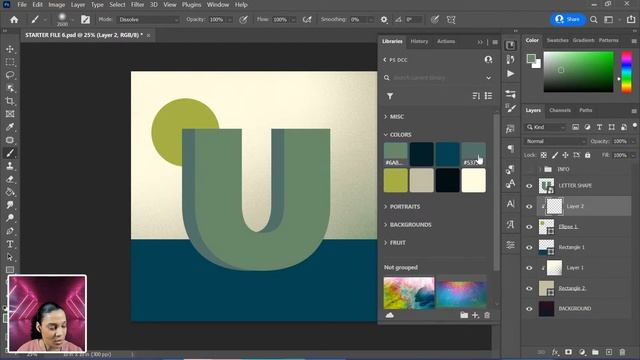Screen dimensions: 640x360
Task: Open the brush Mode dropdown
Action: tap(148, 20)
